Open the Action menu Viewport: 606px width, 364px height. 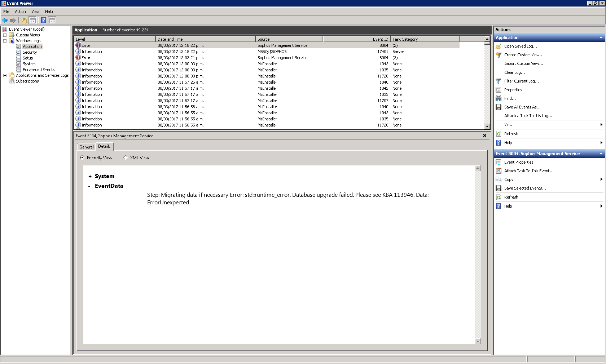[20, 12]
